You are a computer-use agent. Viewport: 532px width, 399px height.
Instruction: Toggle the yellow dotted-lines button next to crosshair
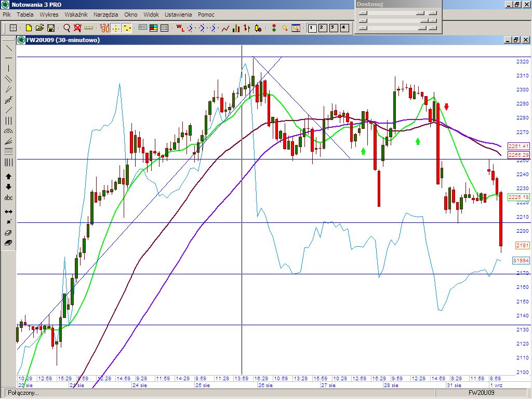point(127,28)
